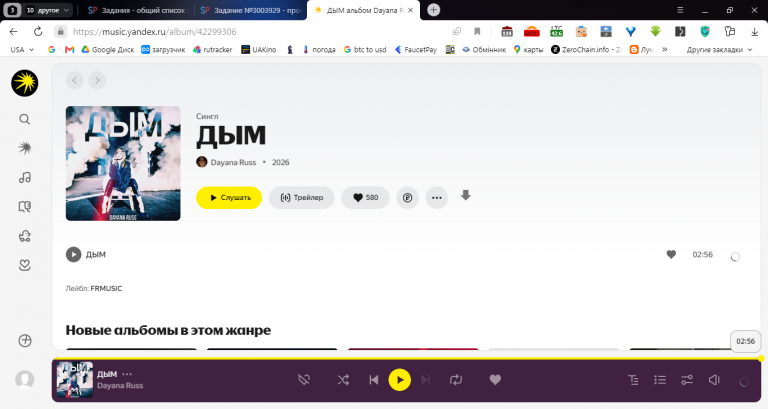This screenshot has height=409, width=768.
Task: Open the book-shaped sidebar icon
Action: 24,207
